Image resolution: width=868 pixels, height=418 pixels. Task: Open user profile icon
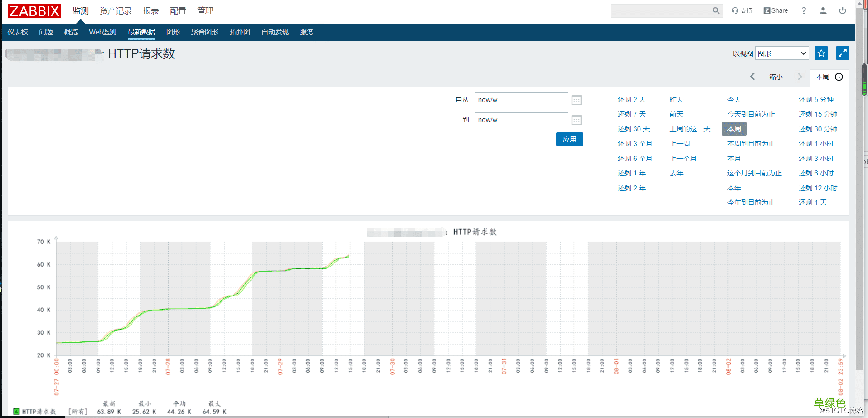point(823,10)
